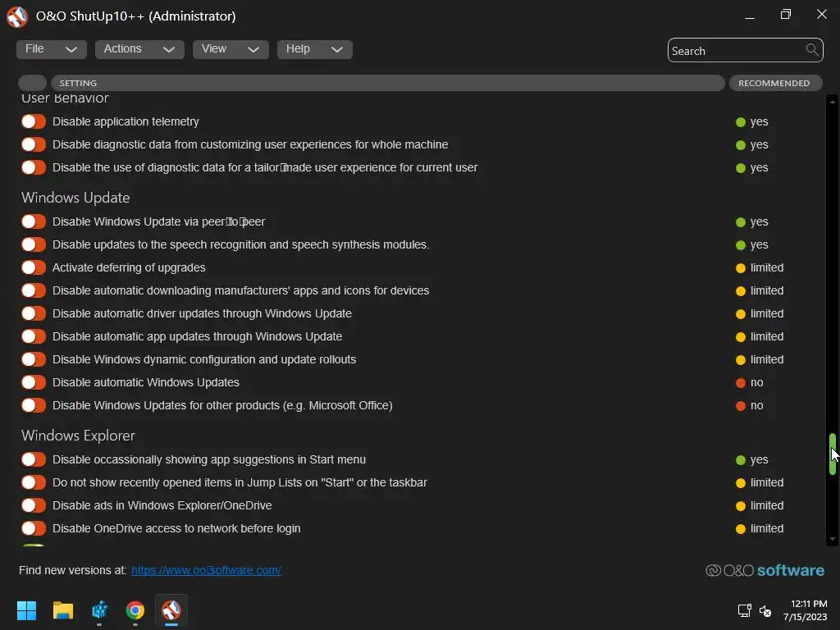Image resolution: width=840 pixels, height=630 pixels.
Task: Click green dot beside peer-to-peer update row
Action: [x=741, y=222]
